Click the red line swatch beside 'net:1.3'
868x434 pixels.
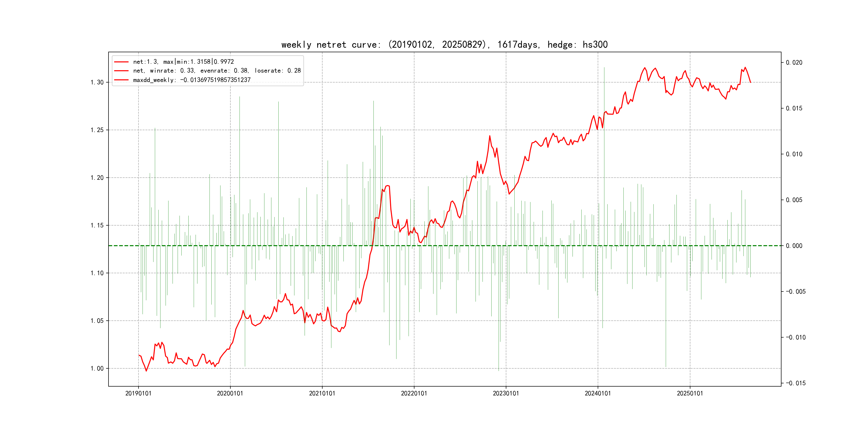[x=121, y=62]
